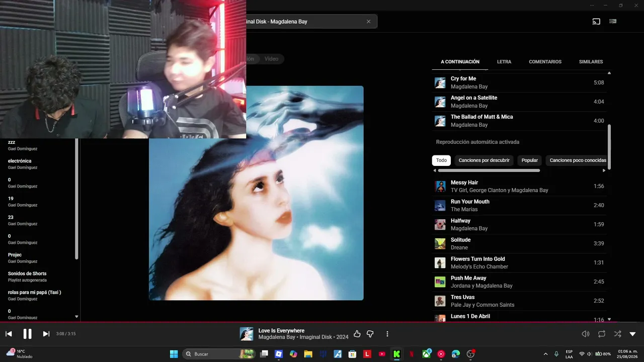Click the Messy Hair song thumbnail

pyautogui.click(x=440, y=187)
